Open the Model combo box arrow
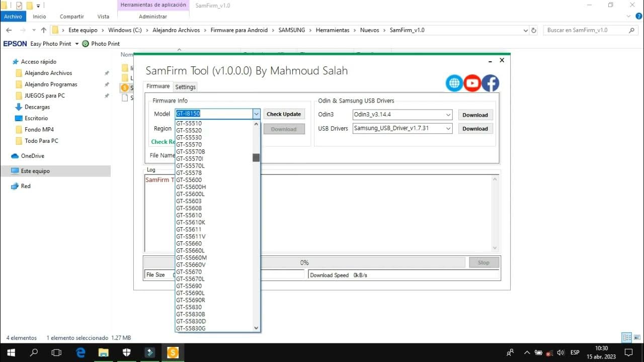 [x=256, y=114]
